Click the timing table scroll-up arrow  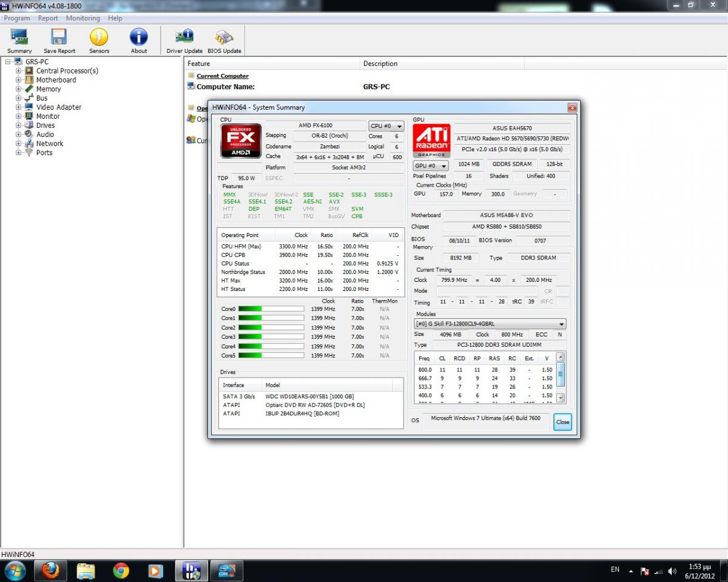[x=561, y=357]
